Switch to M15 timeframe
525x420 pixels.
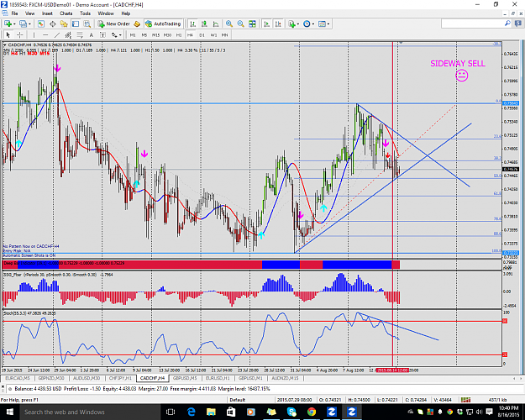pos(155,34)
